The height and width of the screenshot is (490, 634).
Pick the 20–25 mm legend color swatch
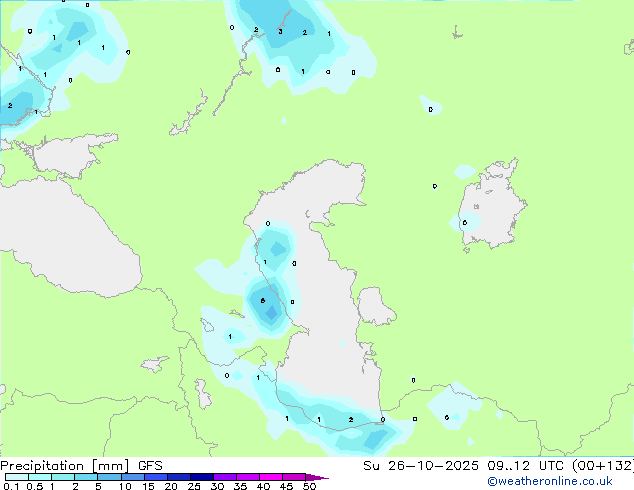pos(179,477)
